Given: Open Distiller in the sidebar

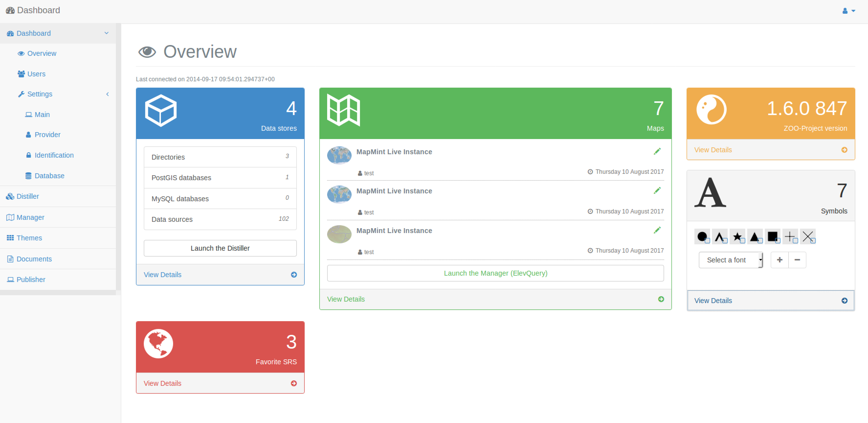Looking at the screenshot, I should click(27, 196).
